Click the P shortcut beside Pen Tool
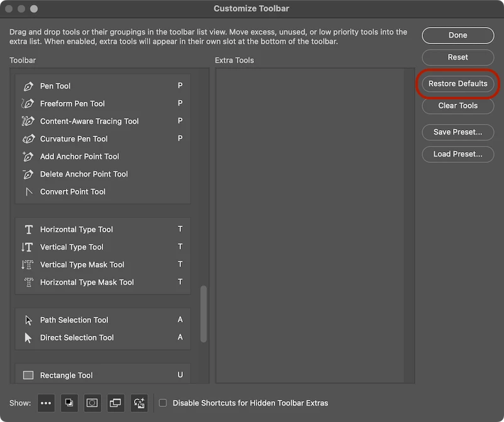The width and height of the screenshot is (504, 422). coord(180,86)
